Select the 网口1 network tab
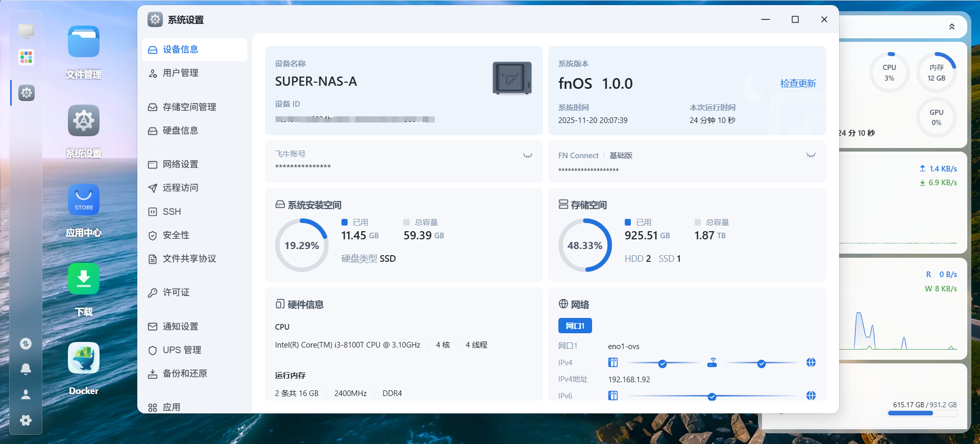The height and width of the screenshot is (444, 980). (575, 326)
